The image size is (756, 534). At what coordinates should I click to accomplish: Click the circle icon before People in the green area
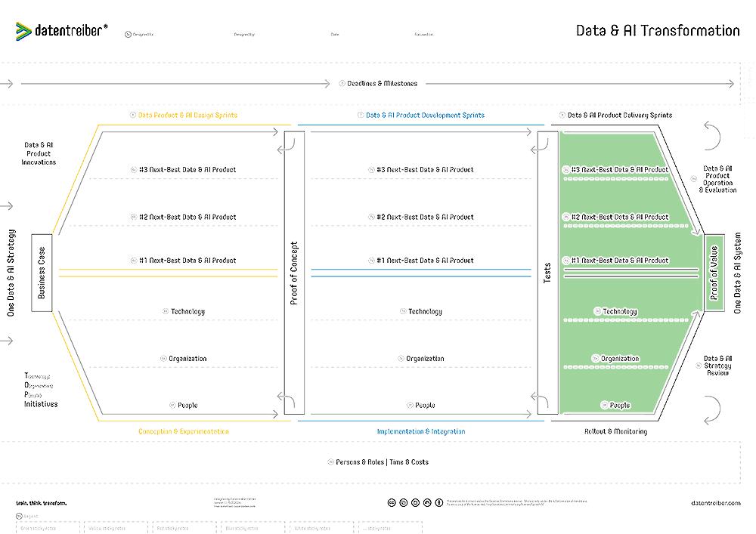click(x=604, y=405)
